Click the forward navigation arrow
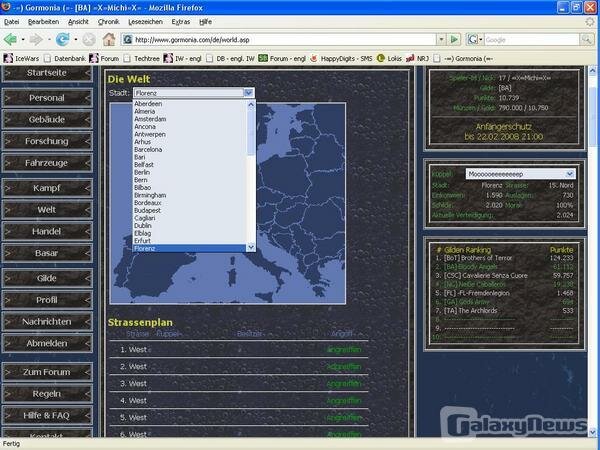600x450 pixels. pos(37,40)
